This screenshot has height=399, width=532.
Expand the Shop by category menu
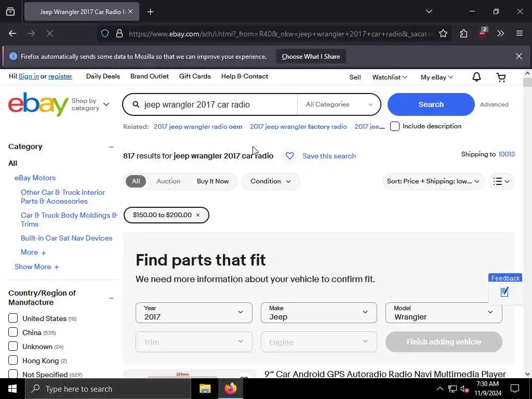click(x=90, y=104)
